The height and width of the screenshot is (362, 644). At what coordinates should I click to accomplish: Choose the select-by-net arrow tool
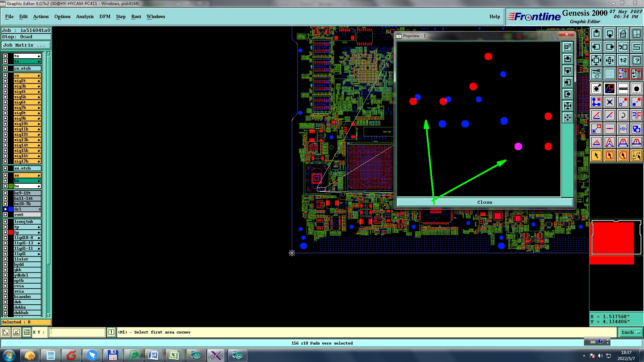coord(636,156)
